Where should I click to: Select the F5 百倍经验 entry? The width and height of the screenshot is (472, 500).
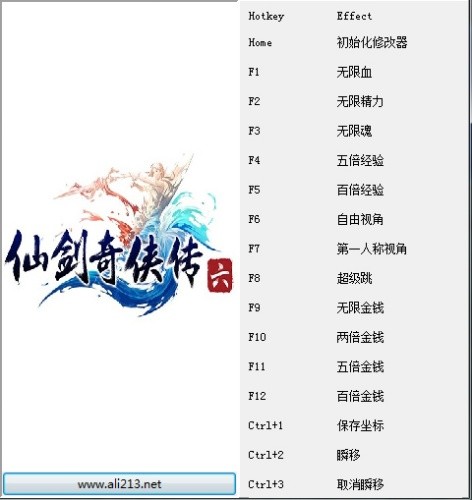[354, 190]
